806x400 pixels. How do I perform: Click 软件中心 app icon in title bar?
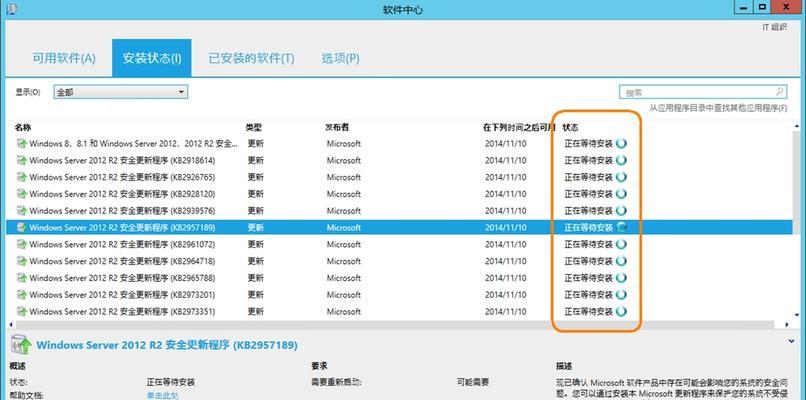pos(11,9)
